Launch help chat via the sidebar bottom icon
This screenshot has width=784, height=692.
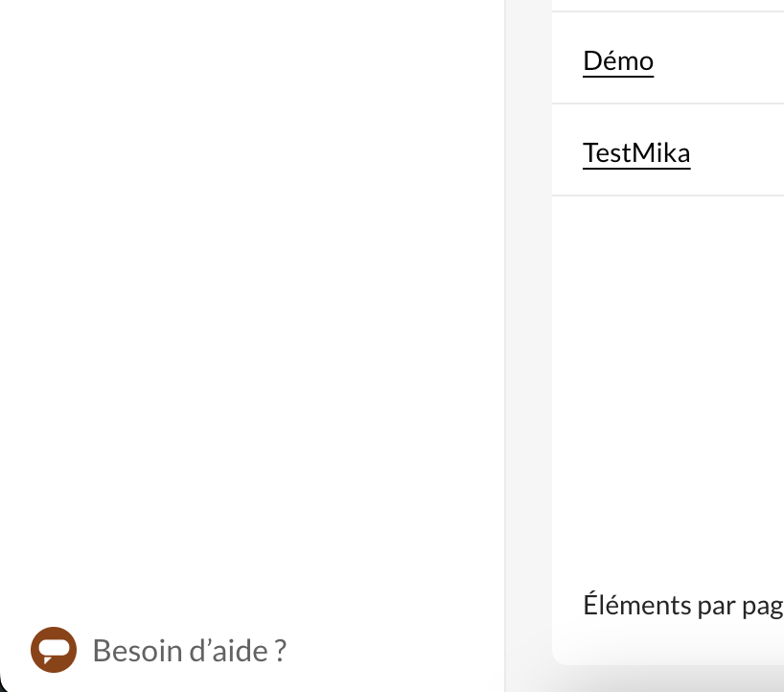pos(54,650)
